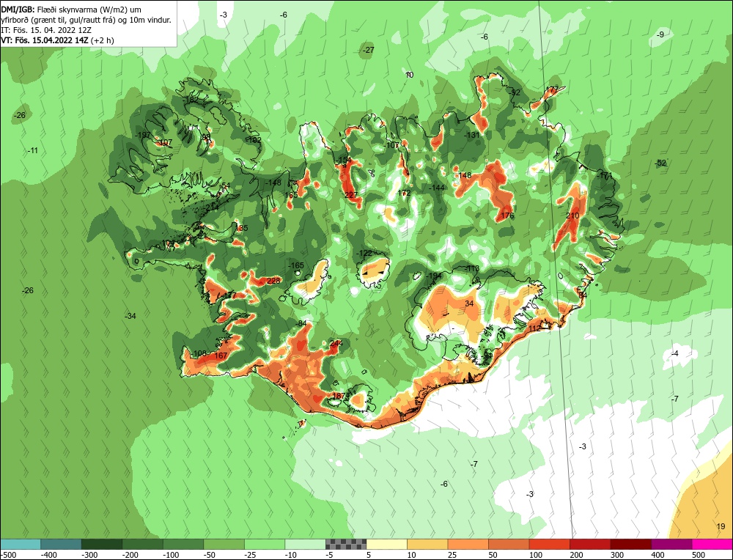The image size is (733, 560).
Task: Click the teal -400 to -300 legend swatch
Action: point(62,544)
